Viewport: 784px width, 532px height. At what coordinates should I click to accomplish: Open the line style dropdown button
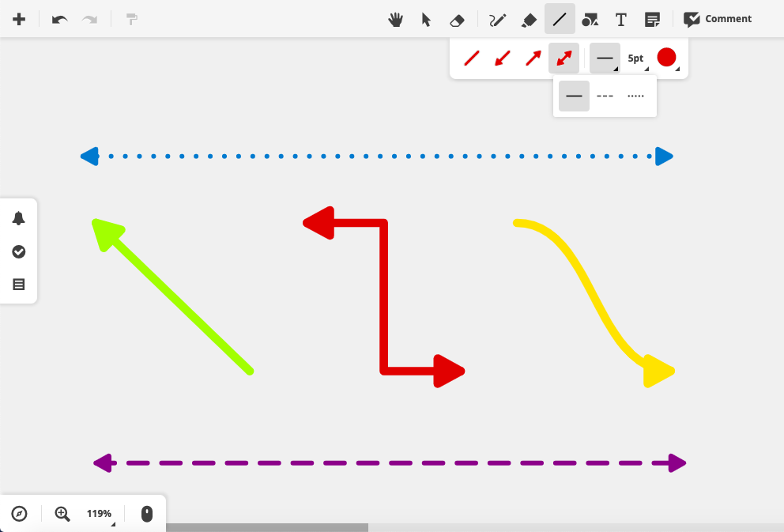point(605,58)
